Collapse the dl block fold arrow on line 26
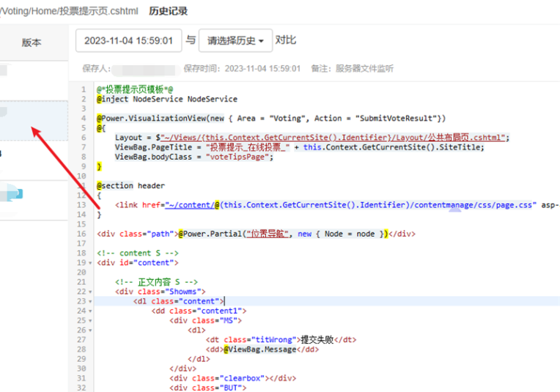560x392 pixels. [x=90, y=330]
